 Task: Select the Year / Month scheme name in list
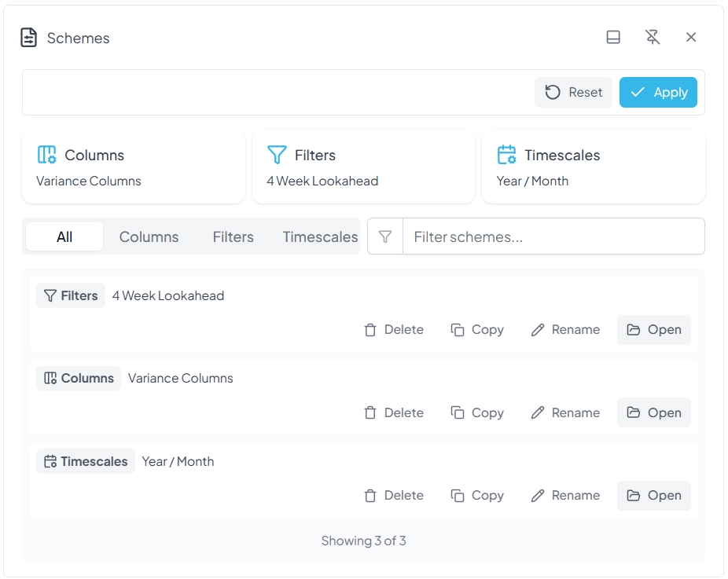[178, 461]
